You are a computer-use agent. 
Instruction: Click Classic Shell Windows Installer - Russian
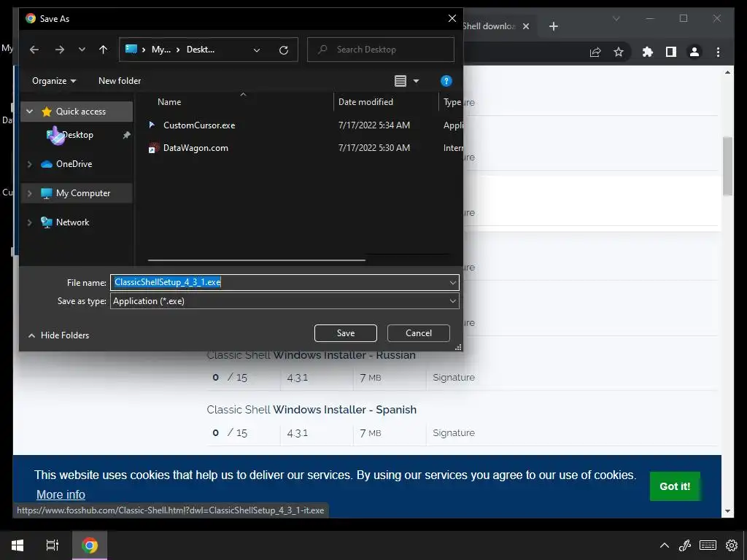pos(311,355)
